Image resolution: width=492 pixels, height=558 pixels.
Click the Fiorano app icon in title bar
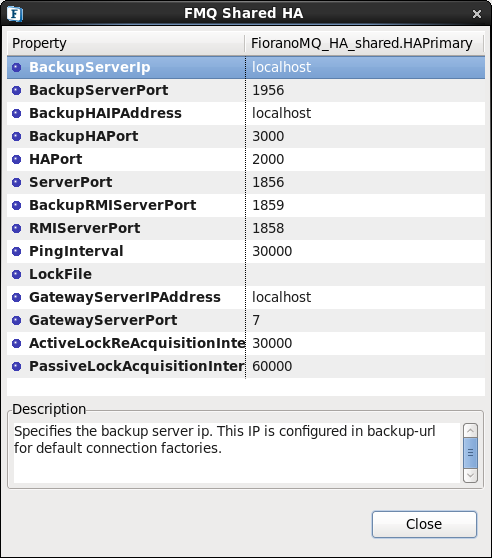coord(15,14)
